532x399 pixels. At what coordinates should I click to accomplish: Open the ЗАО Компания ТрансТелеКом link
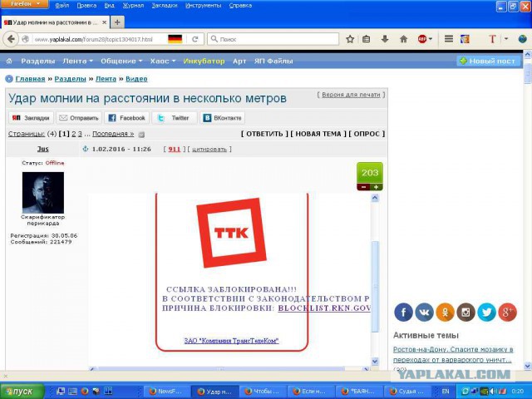[x=231, y=341]
